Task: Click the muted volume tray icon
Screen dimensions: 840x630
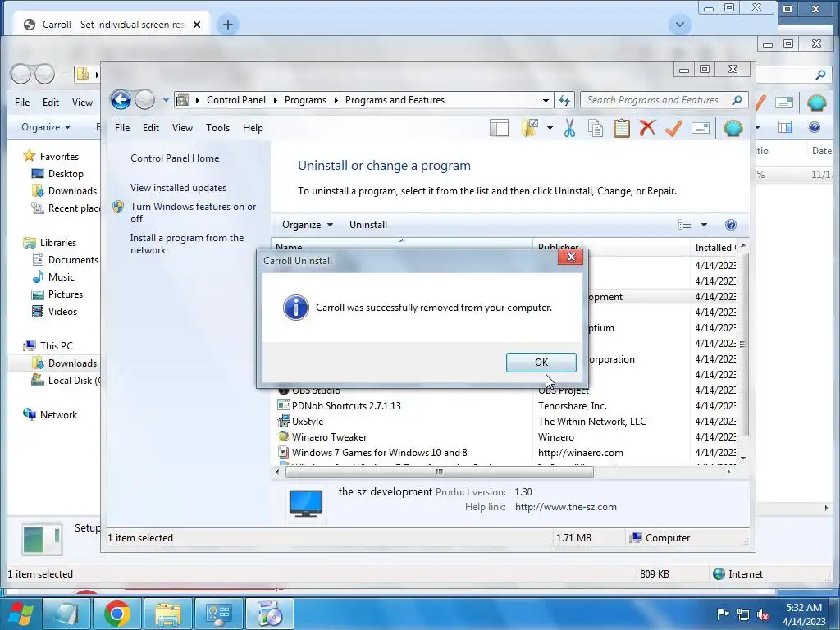Action: [763, 614]
